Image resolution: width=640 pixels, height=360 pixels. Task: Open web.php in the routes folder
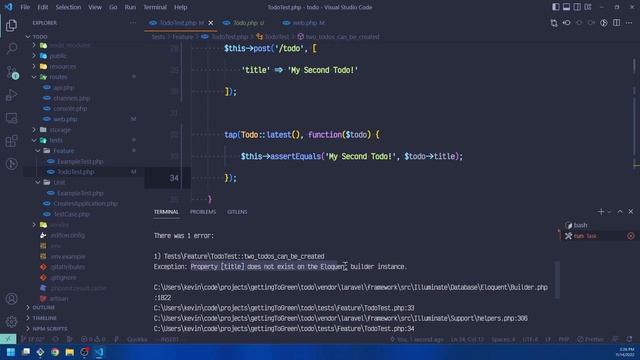pyautogui.click(x=65, y=119)
